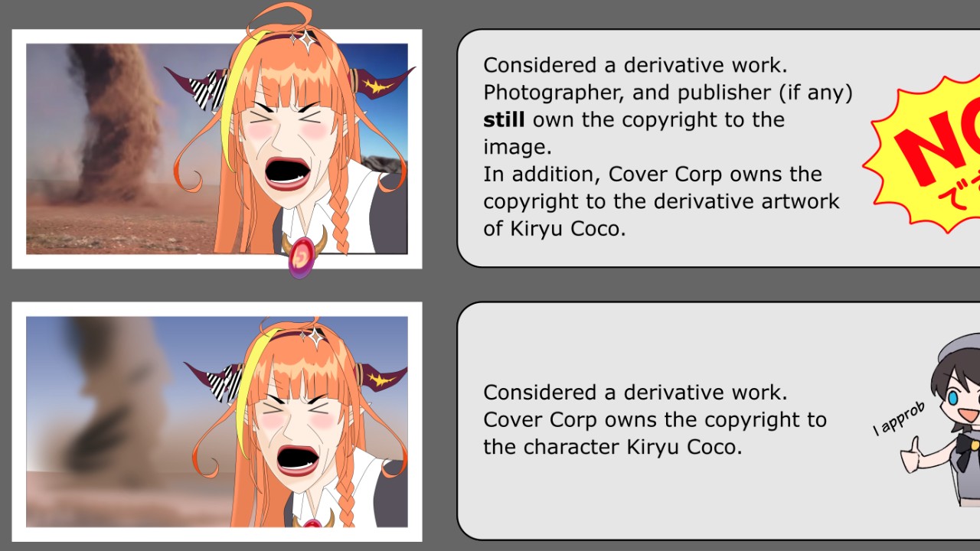980x551 pixels.
Task: Click the top Coco's open shouting mouth
Action: [x=287, y=172]
